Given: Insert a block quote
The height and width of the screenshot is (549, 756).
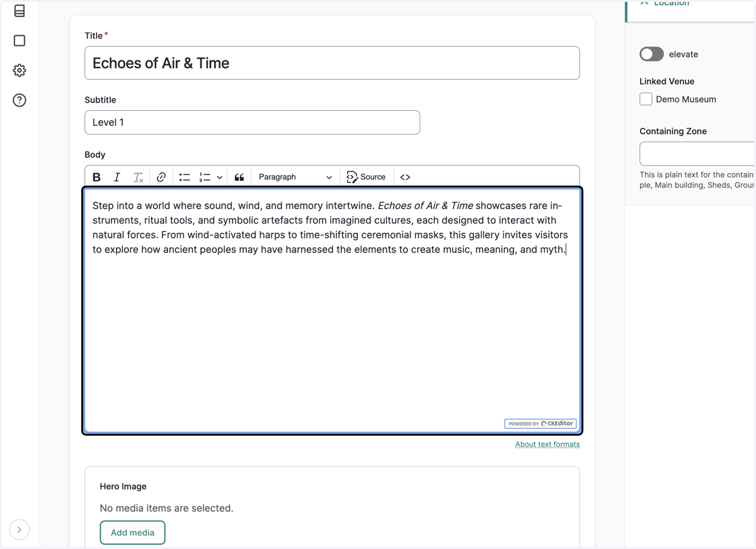Looking at the screenshot, I should click(x=239, y=177).
